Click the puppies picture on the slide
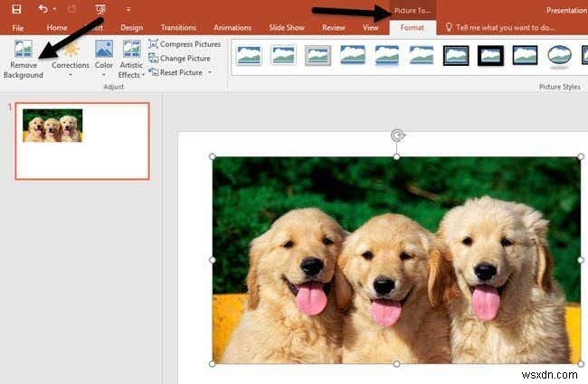The width and height of the screenshot is (588, 384). (x=396, y=260)
